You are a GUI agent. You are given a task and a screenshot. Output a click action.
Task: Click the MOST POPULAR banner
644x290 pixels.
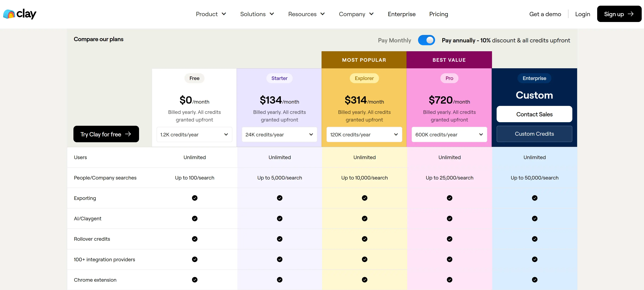click(364, 60)
